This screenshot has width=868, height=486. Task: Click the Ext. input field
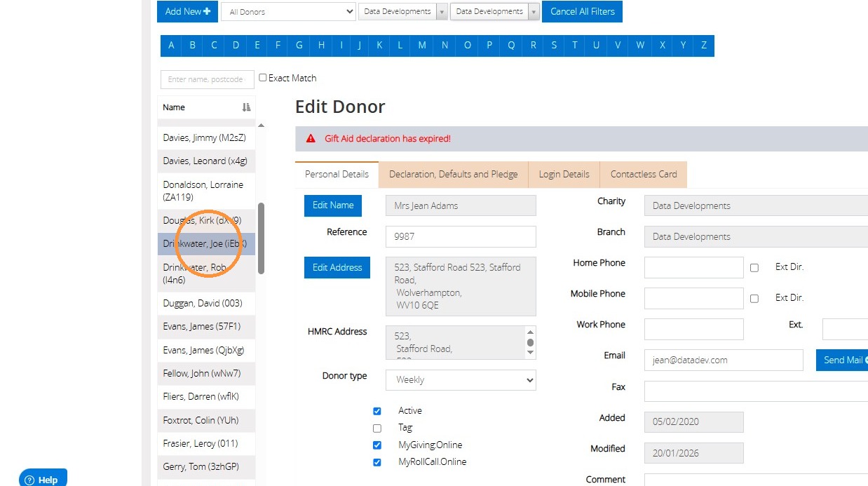point(845,329)
